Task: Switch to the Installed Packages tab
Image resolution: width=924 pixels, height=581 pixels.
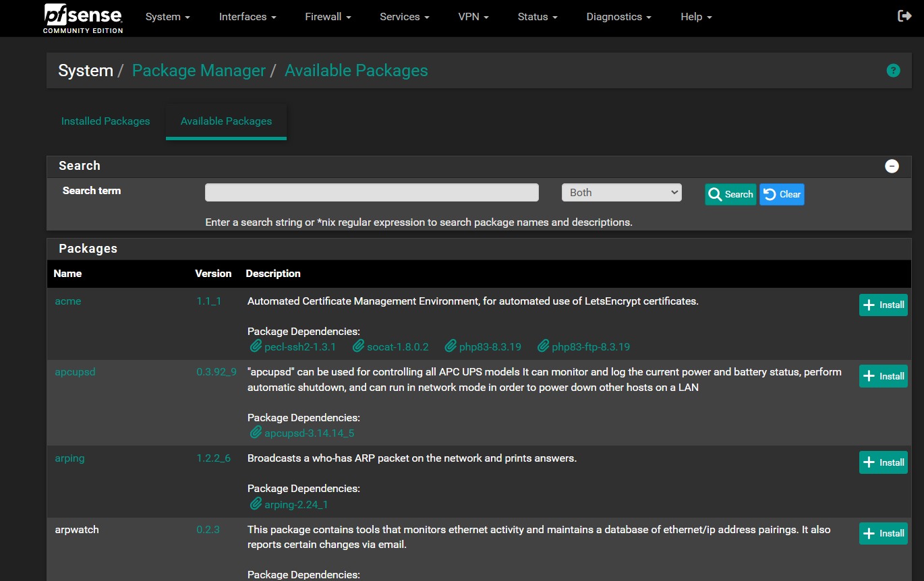Action: [x=105, y=121]
